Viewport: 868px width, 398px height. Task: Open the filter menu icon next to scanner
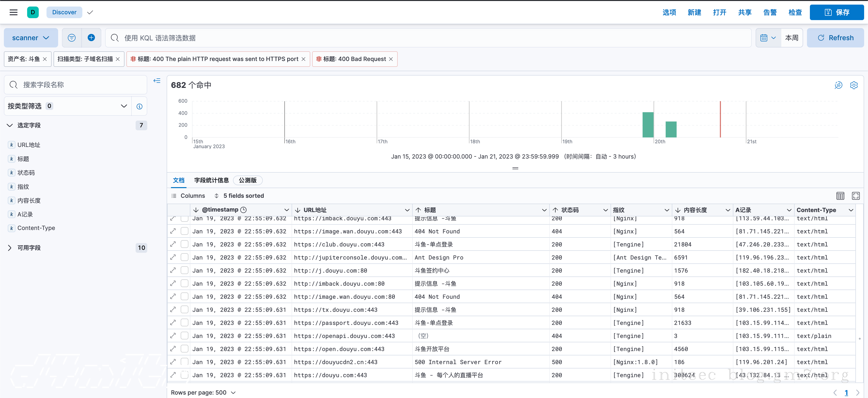[71, 38]
